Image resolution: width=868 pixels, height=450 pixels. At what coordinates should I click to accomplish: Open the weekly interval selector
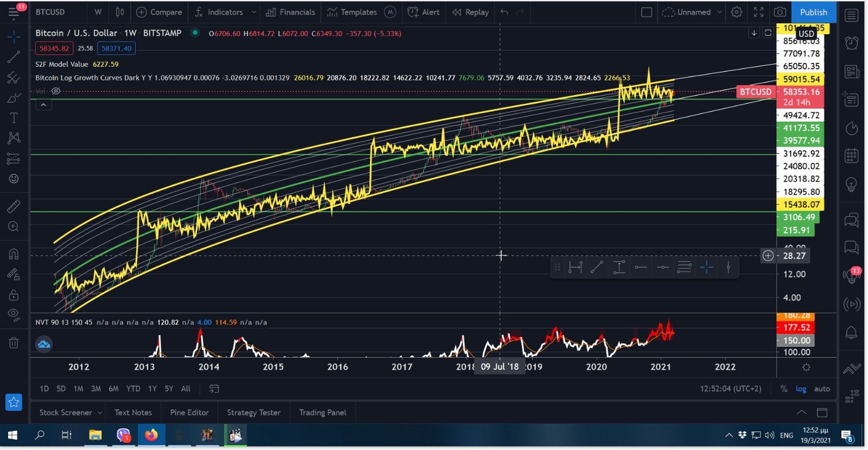tap(98, 12)
